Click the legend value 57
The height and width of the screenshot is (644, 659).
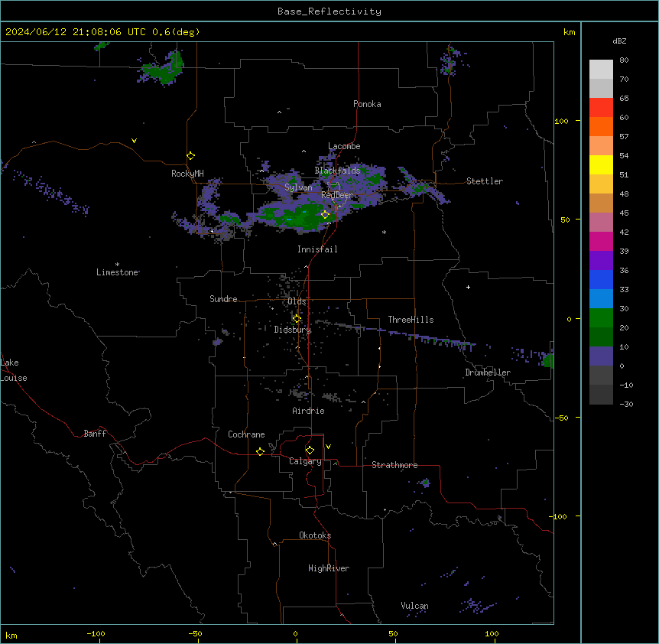click(x=624, y=136)
